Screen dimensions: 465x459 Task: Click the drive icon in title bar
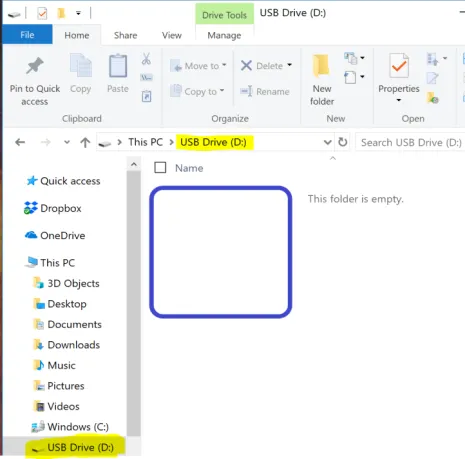coord(14,15)
